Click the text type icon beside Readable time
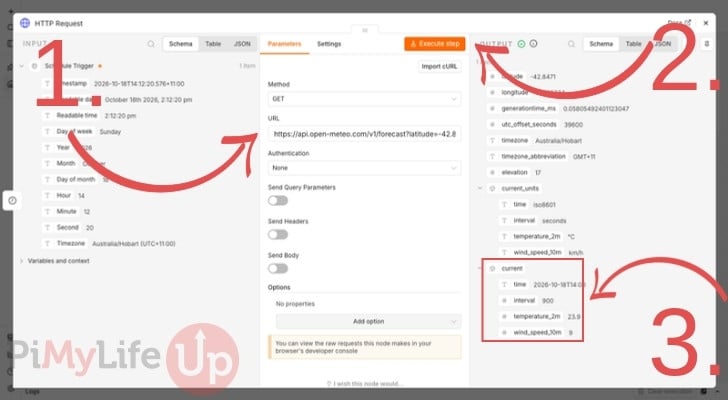The image size is (728, 400). click(47, 116)
